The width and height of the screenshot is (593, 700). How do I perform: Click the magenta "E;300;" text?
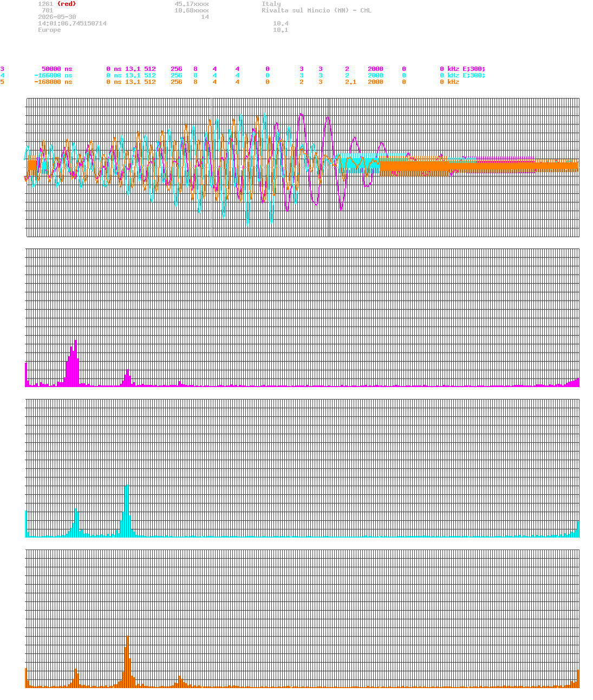[x=474, y=69]
